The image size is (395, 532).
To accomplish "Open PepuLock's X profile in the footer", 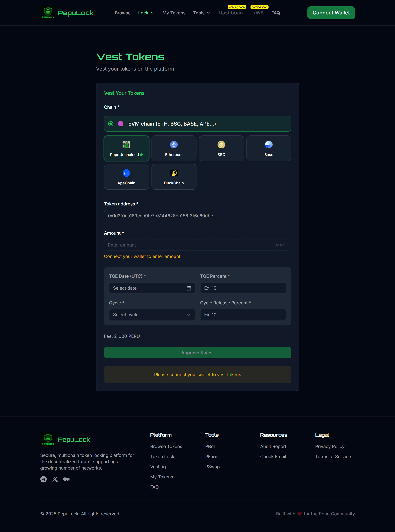I will [x=55, y=479].
